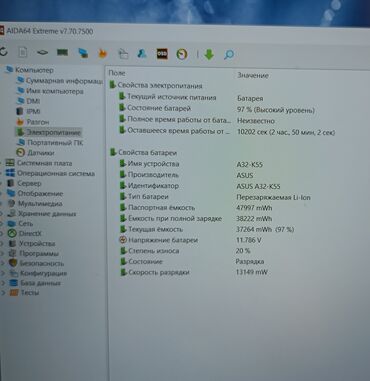Select Системная плата category
The image size is (370, 381).
click(x=39, y=163)
